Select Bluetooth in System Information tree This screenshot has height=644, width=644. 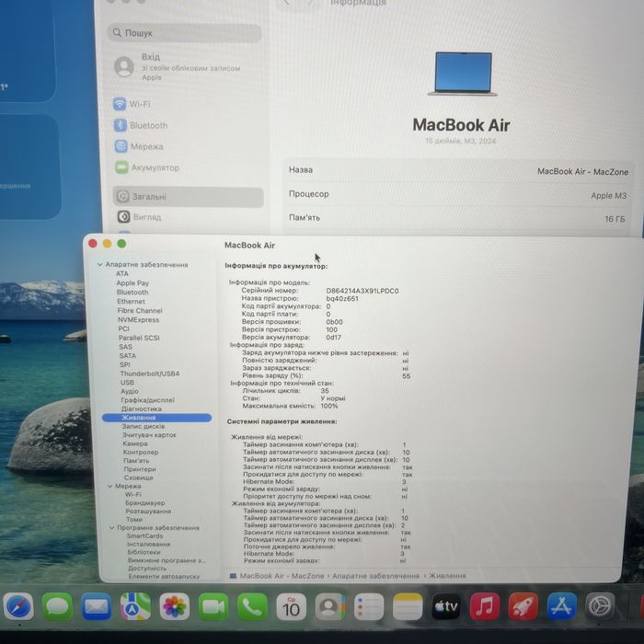(132, 292)
